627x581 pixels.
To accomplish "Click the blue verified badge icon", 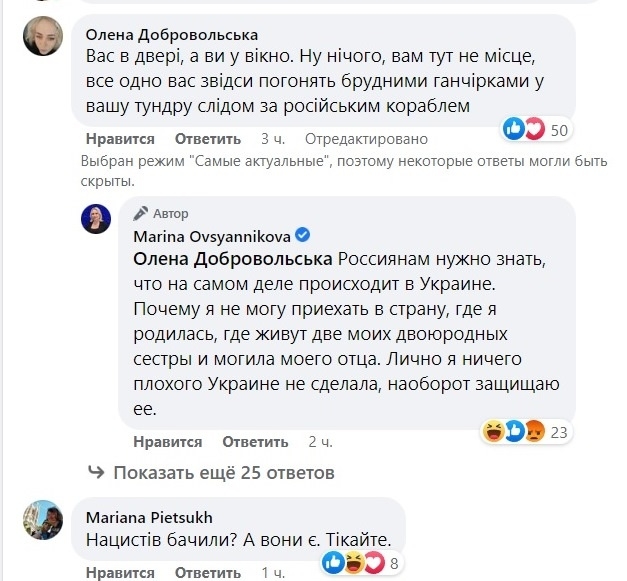I will point(303,235).
